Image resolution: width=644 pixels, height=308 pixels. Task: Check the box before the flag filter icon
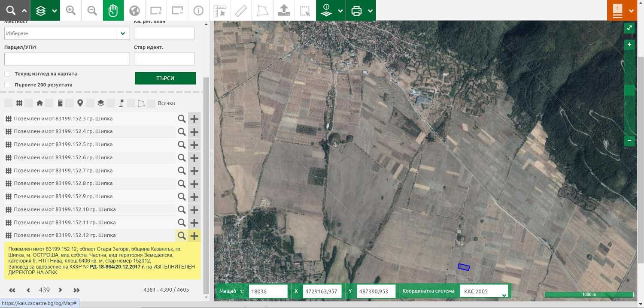coord(110,103)
